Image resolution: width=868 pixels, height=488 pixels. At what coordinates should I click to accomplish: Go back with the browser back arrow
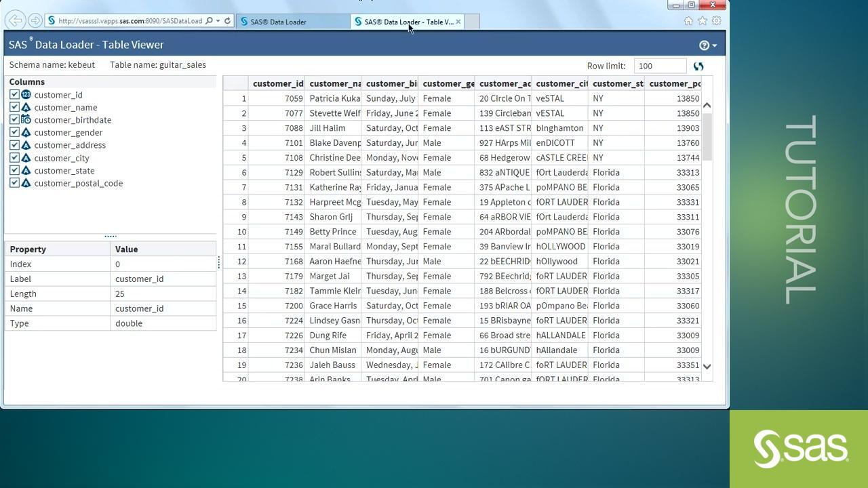pyautogui.click(x=15, y=21)
